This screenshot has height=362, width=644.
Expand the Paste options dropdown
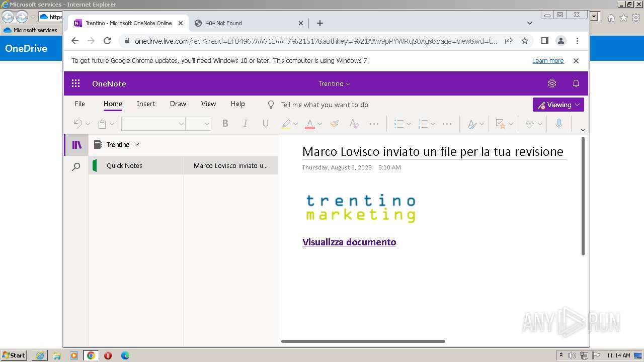112,124
